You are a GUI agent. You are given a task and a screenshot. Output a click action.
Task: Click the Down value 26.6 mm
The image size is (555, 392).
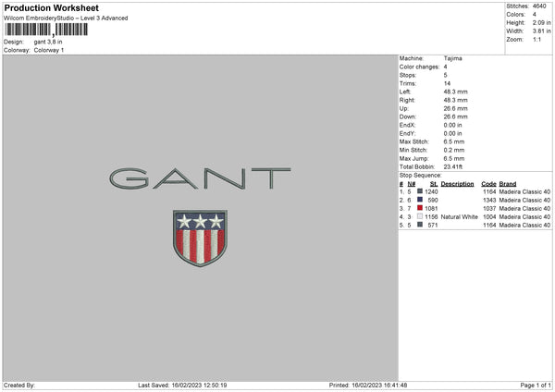[x=455, y=116]
